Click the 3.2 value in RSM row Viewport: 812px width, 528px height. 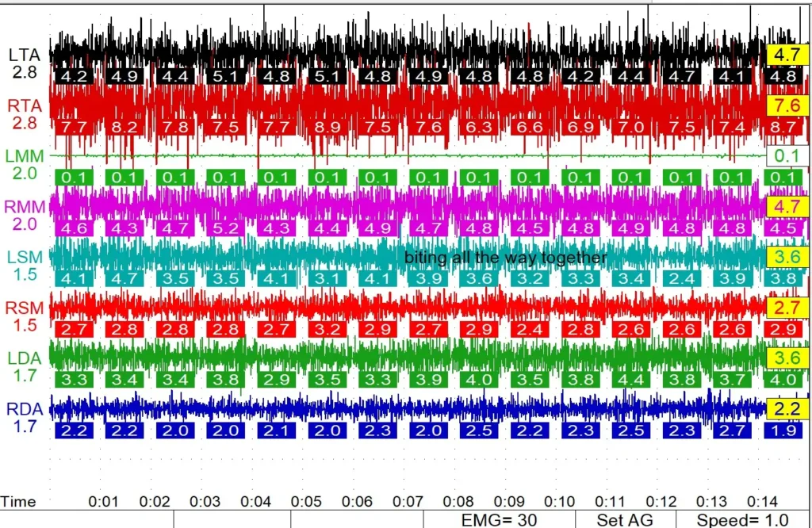coord(327,329)
